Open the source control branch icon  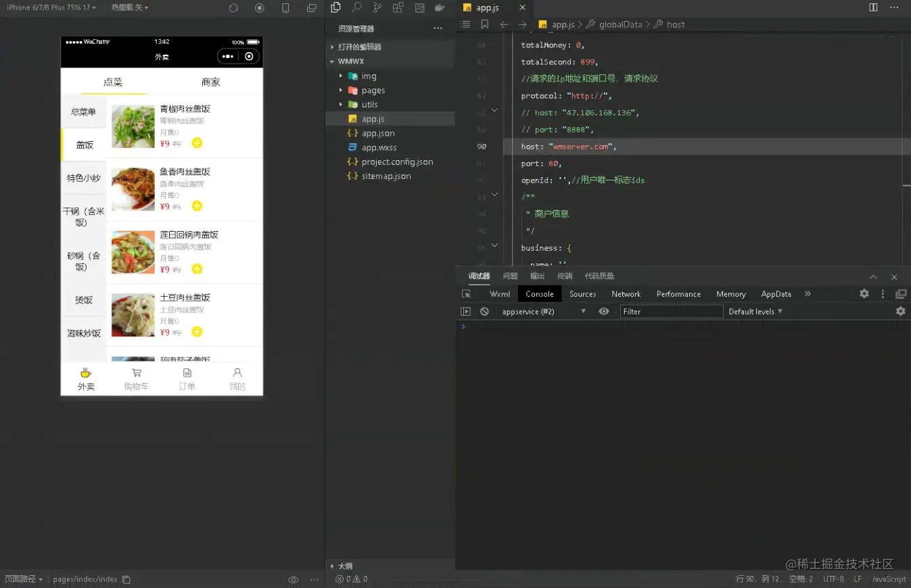(377, 7)
